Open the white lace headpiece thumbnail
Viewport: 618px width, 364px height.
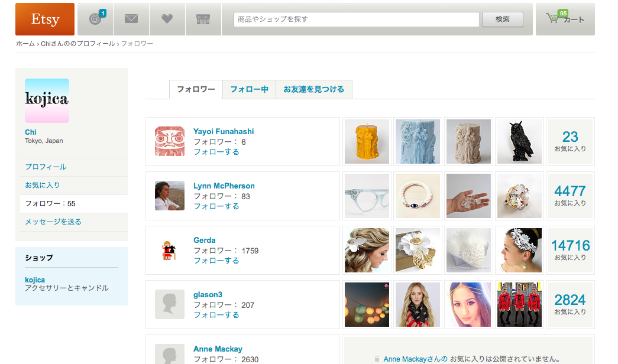[519, 250]
